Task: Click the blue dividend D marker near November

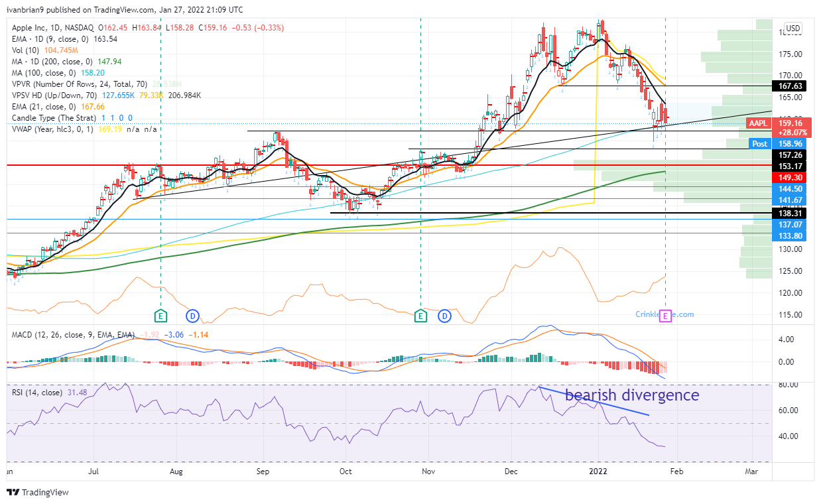Action: coord(444,315)
